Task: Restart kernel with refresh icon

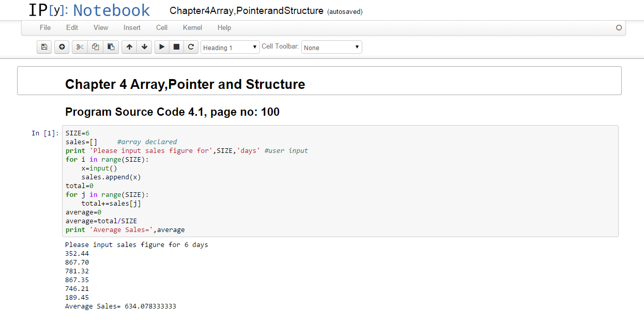Action: pos(191,47)
